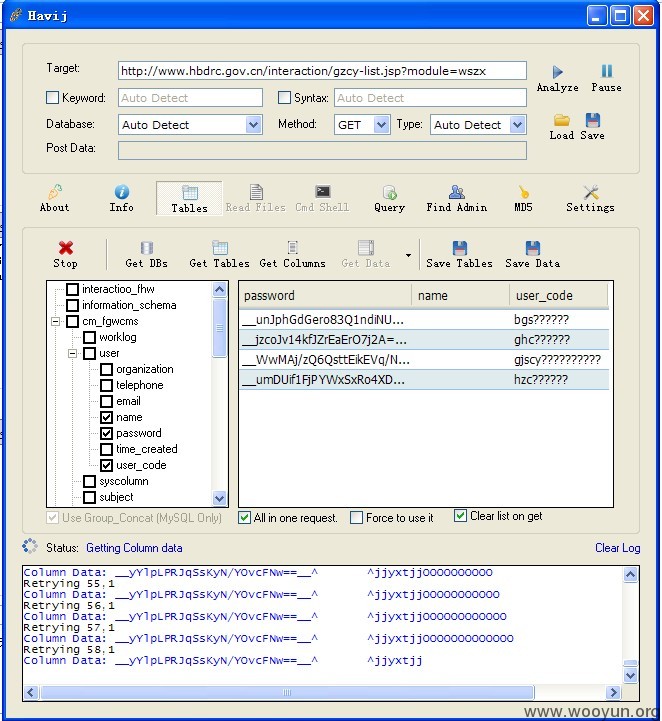Click Get DBs toolbar icon
The width and height of the screenshot is (662, 721).
coord(146,255)
